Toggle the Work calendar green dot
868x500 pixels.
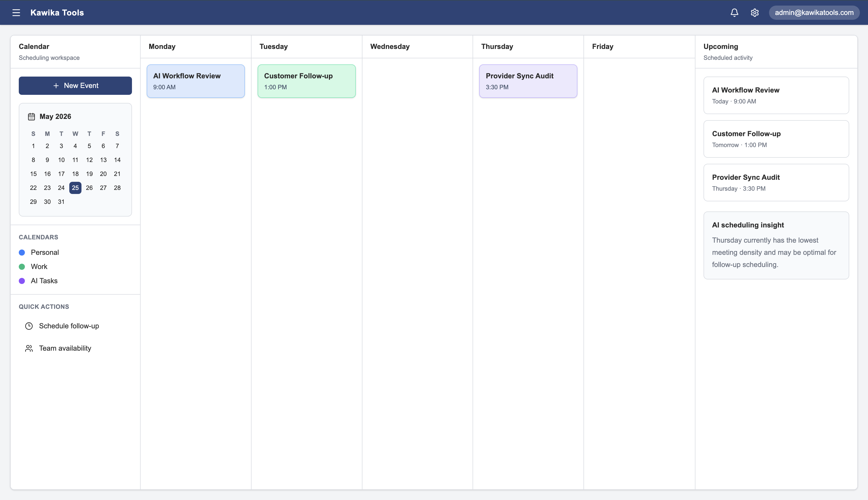[x=22, y=267]
